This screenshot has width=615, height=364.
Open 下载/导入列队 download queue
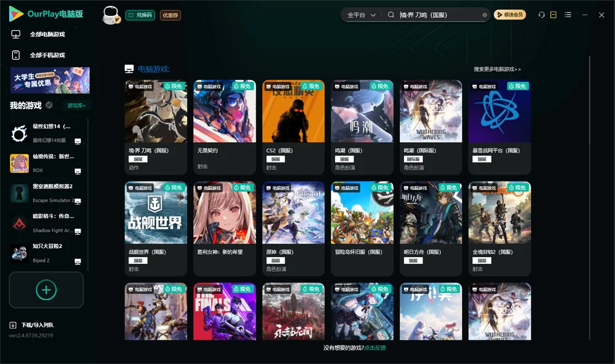[x=32, y=325]
